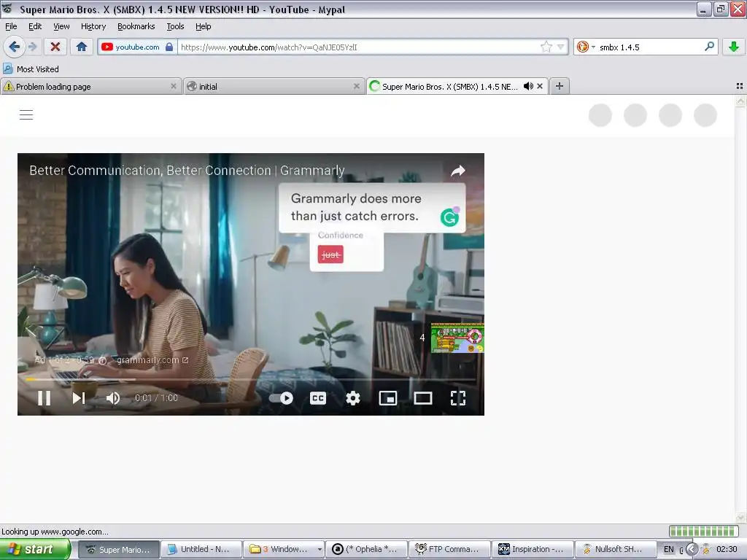Open the Untitled Notepad taskbar item
Screen dimensions: 747x560
click(x=201, y=549)
